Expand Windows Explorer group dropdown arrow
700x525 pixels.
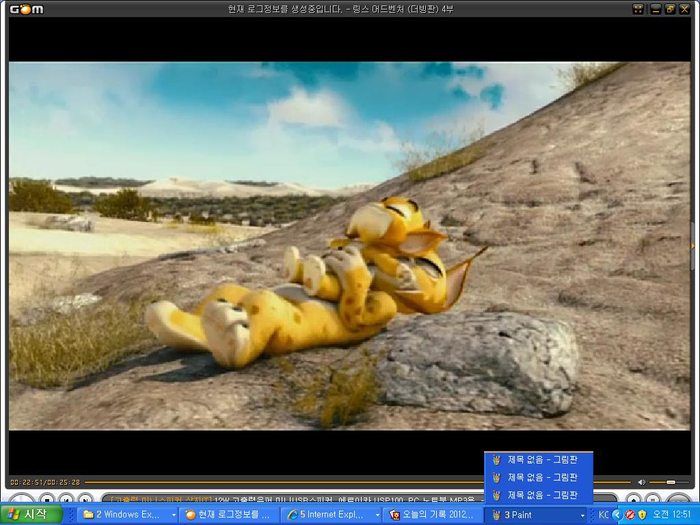click(174, 515)
